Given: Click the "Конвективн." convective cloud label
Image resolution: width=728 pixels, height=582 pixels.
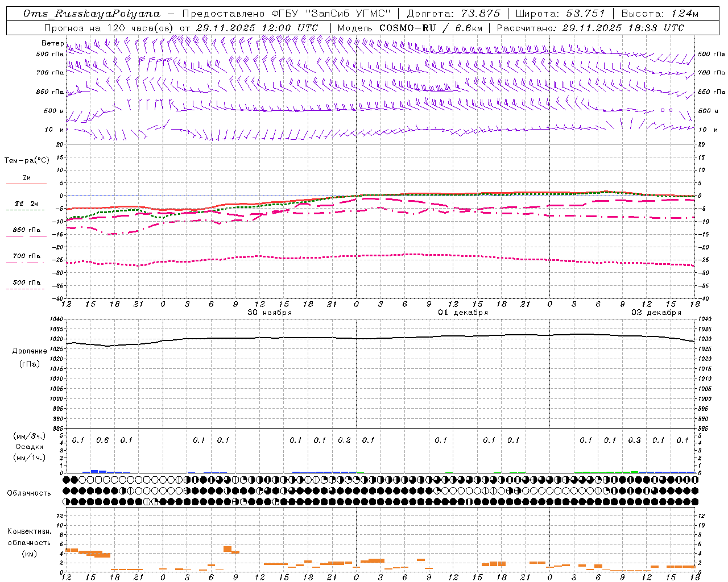Looking at the screenshot, I should (29, 531).
